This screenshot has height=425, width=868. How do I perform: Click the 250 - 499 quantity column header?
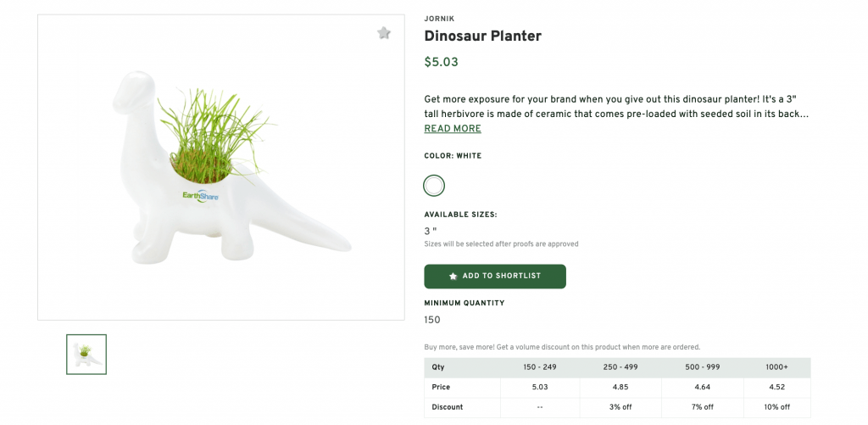(620, 367)
